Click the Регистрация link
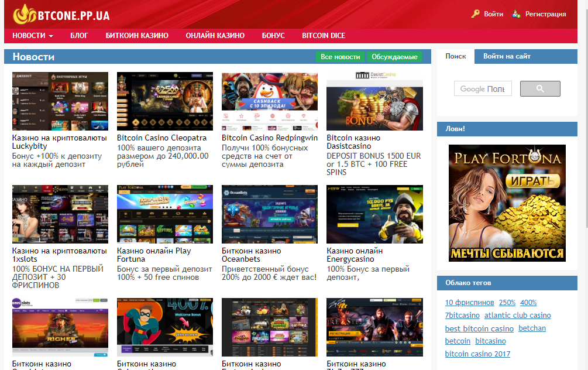588x370 pixels. [x=546, y=14]
